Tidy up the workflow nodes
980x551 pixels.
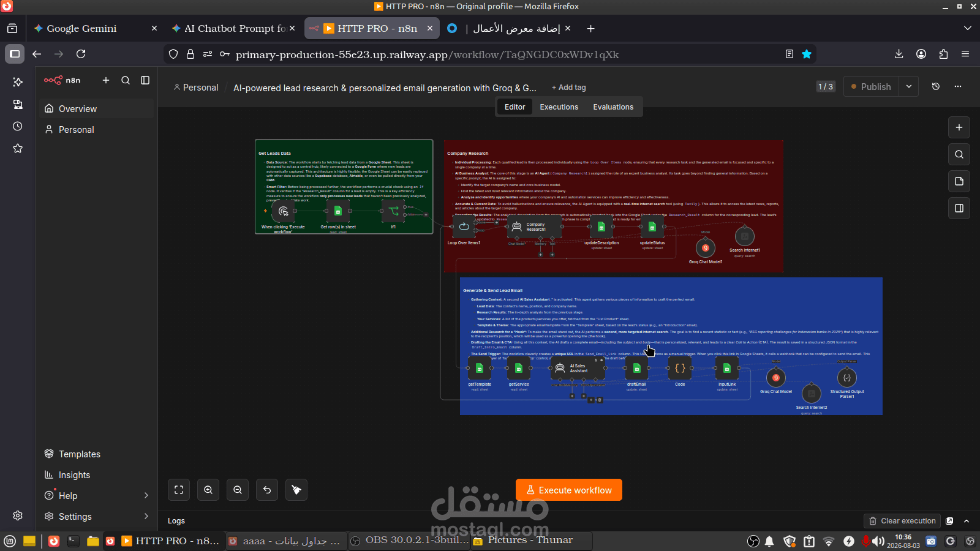coord(296,490)
